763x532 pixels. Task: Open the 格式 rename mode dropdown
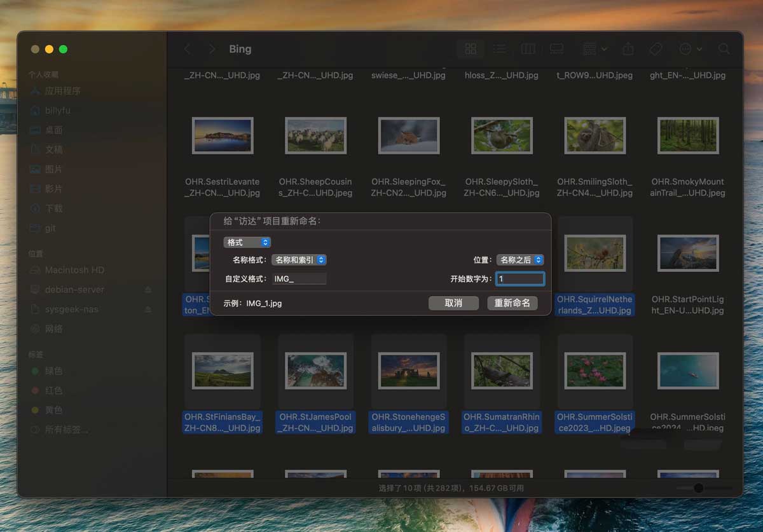click(x=247, y=242)
